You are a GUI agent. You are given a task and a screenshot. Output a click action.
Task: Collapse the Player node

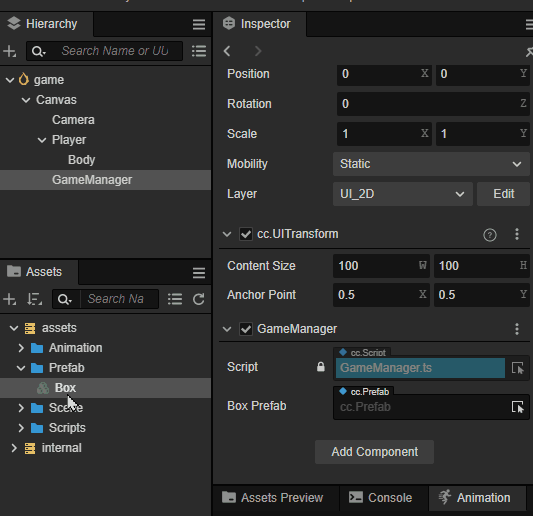tap(42, 140)
